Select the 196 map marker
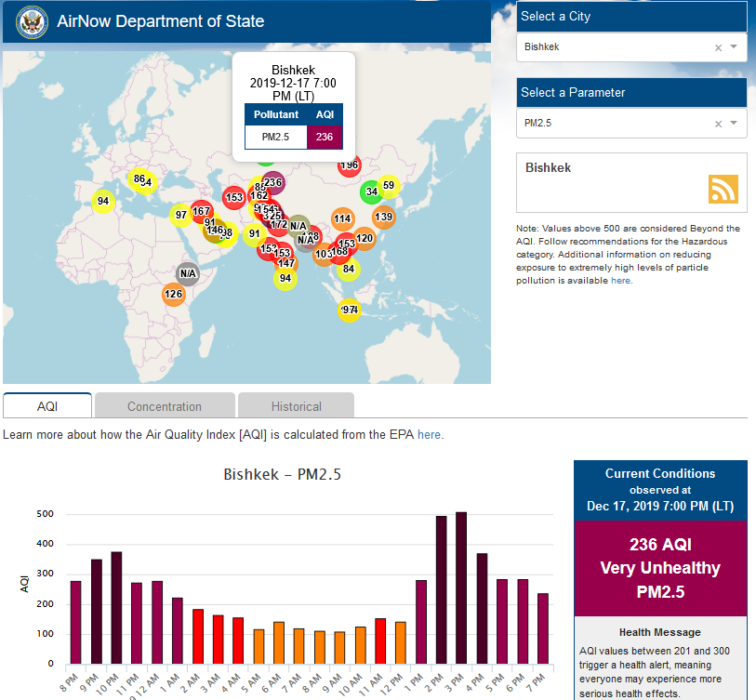Viewport: 756px width, 700px height. coord(349,165)
